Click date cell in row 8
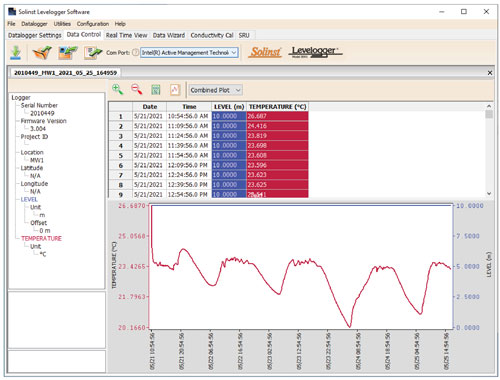 [150, 185]
